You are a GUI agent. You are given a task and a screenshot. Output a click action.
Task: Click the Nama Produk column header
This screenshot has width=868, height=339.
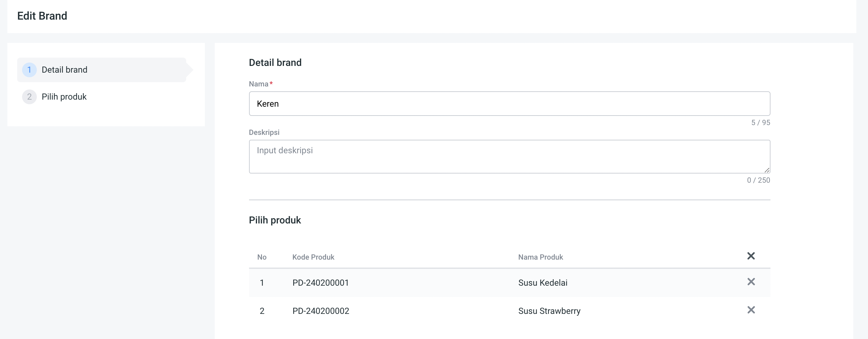tap(540, 257)
